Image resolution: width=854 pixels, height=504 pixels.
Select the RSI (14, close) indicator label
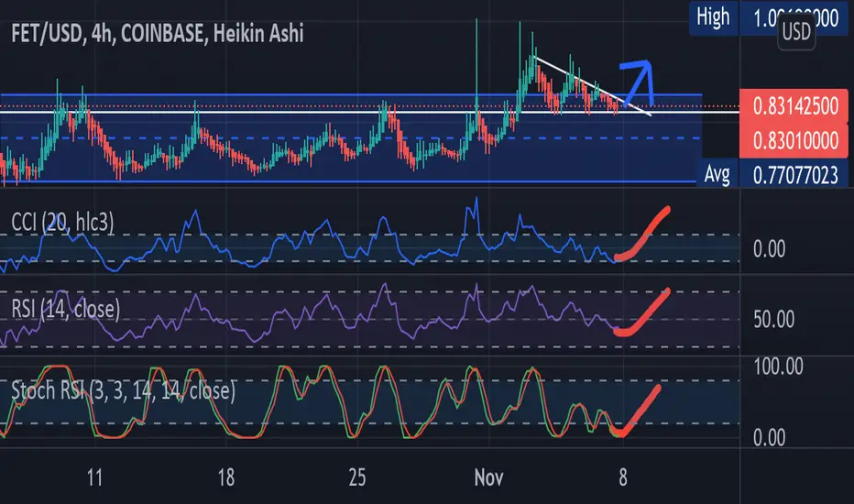(x=65, y=309)
